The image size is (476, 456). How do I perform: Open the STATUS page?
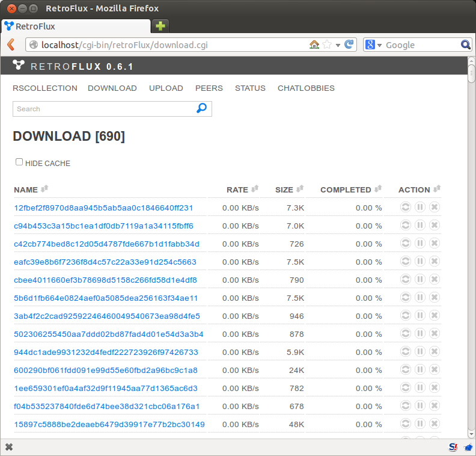pos(250,88)
